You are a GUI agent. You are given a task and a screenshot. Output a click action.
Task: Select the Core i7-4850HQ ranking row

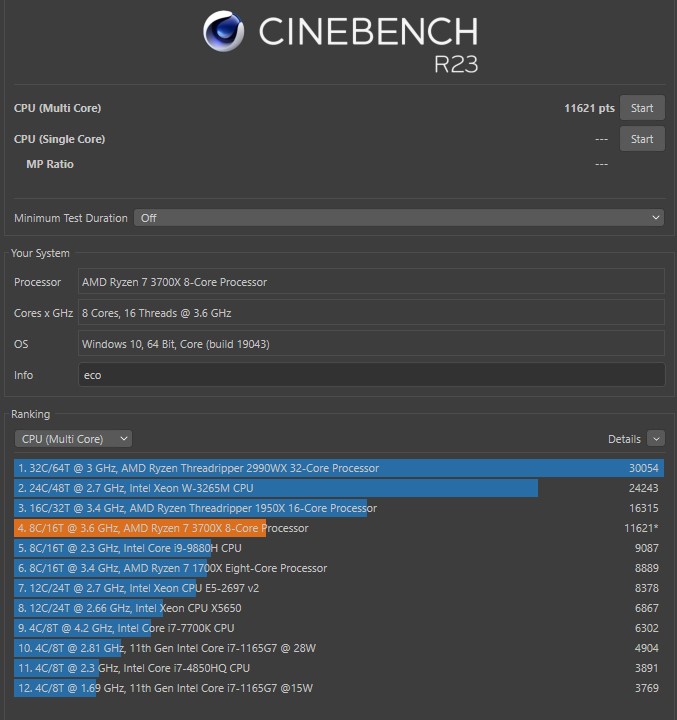pyautogui.click(x=339, y=668)
